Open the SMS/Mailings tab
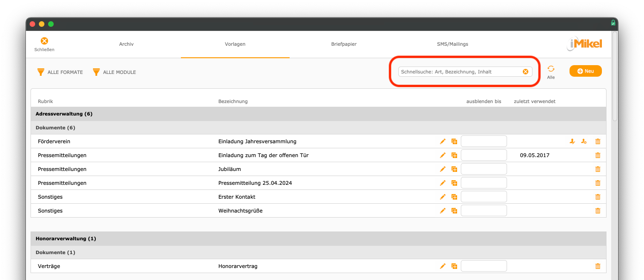This screenshot has height=280, width=644. pyautogui.click(x=452, y=44)
